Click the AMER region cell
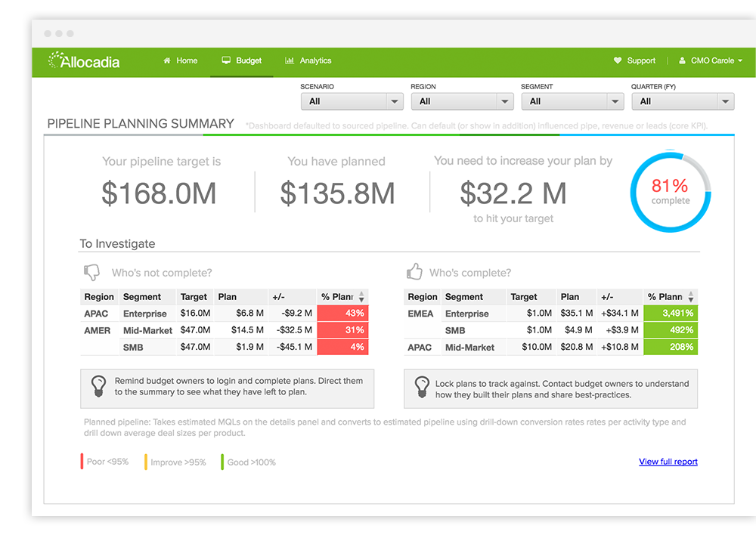756x538 pixels. pos(98,331)
